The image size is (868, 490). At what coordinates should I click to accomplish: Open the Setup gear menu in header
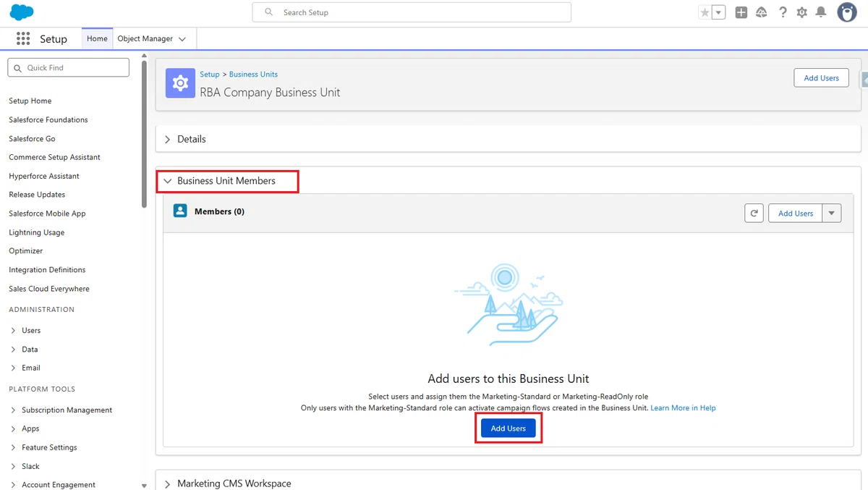(x=802, y=12)
